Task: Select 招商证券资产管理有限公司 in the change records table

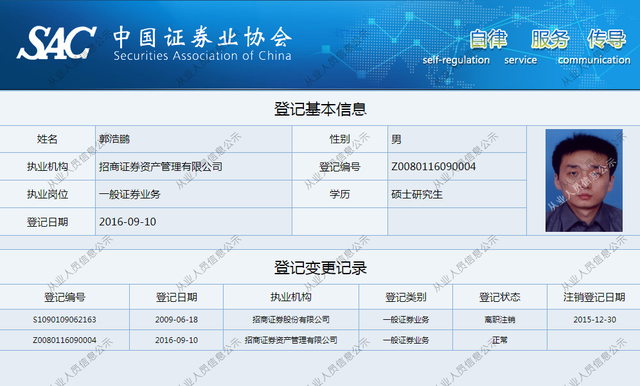Action: [291, 340]
